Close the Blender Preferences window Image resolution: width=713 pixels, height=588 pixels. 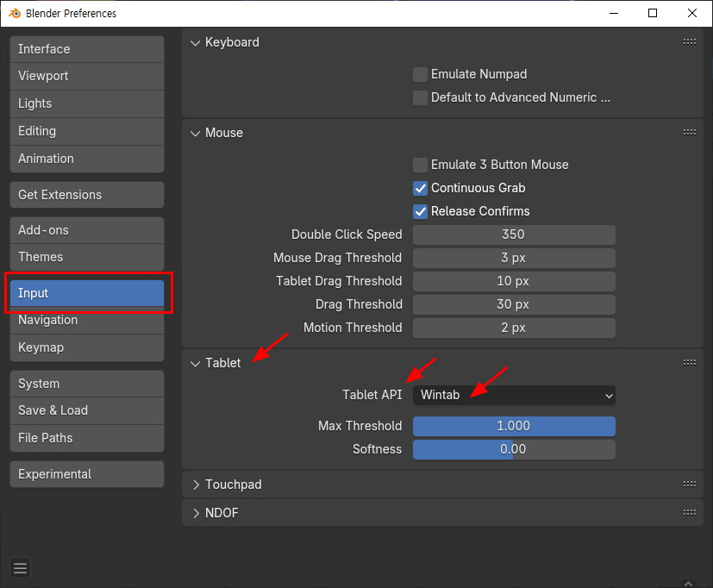692,13
